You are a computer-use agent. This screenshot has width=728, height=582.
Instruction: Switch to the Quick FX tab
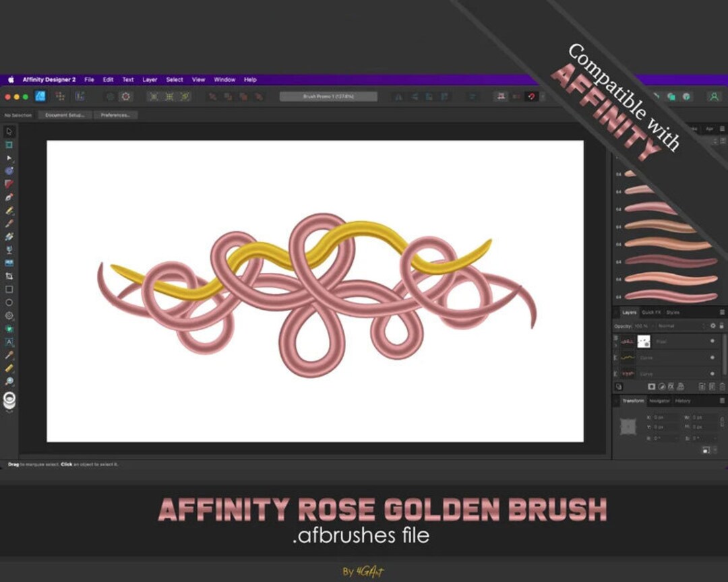point(651,313)
